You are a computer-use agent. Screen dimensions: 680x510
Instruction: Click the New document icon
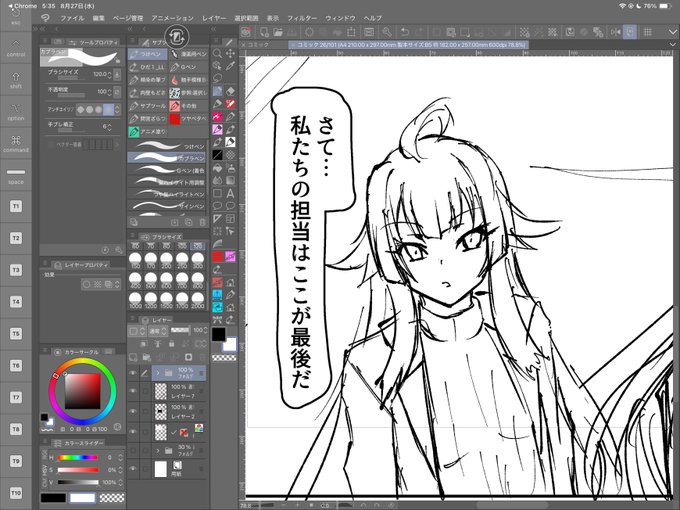264,32
